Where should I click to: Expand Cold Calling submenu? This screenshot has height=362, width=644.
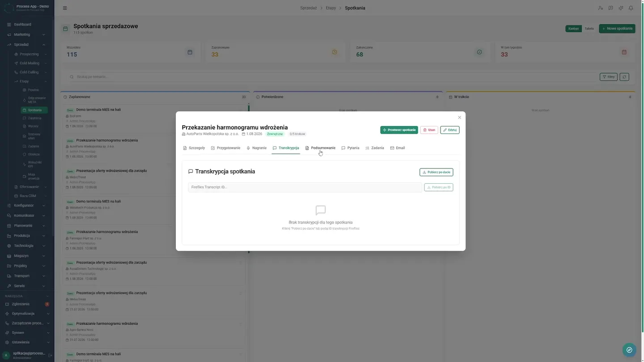[x=30, y=72]
